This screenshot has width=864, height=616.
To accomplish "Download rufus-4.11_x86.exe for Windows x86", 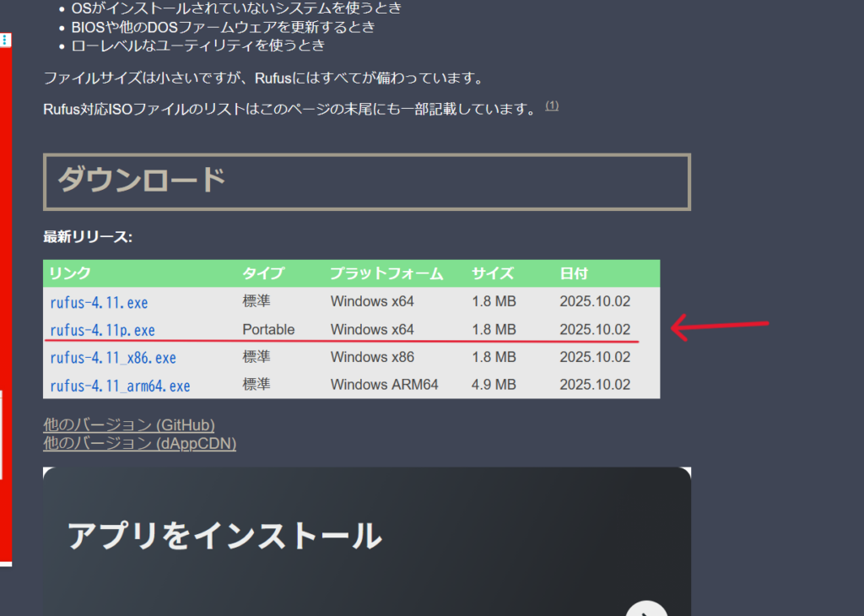I will tap(113, 358).
